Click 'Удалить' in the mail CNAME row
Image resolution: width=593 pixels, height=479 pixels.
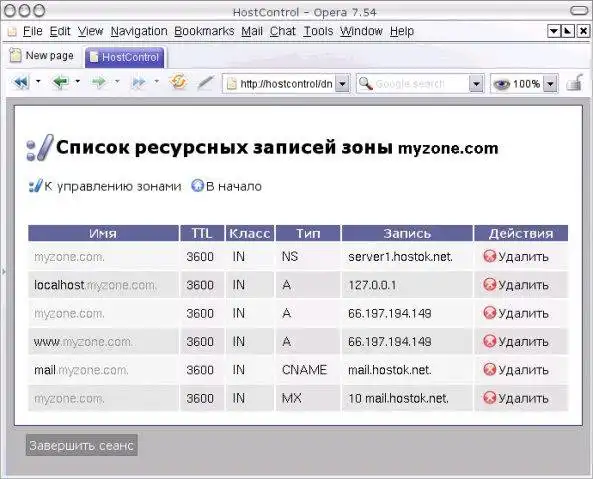click(x=523, y=370)
